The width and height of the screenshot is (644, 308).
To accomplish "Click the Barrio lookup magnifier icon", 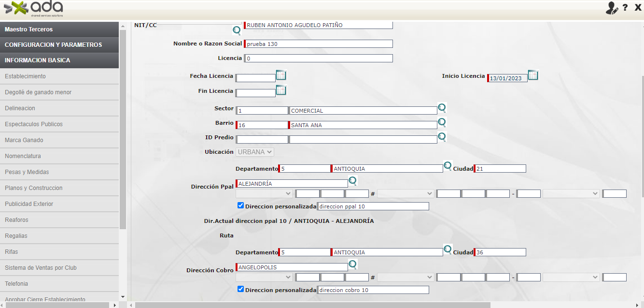I will point(442,122).
